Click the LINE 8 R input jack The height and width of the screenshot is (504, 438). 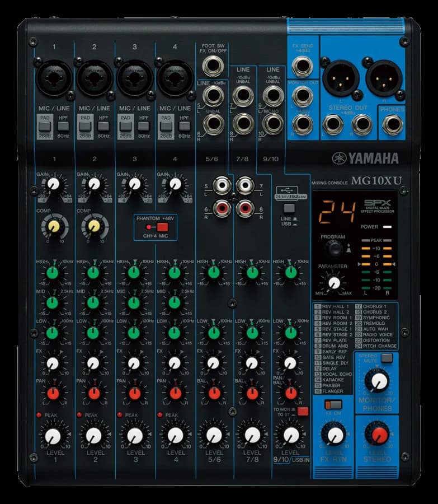coord(243,124)
